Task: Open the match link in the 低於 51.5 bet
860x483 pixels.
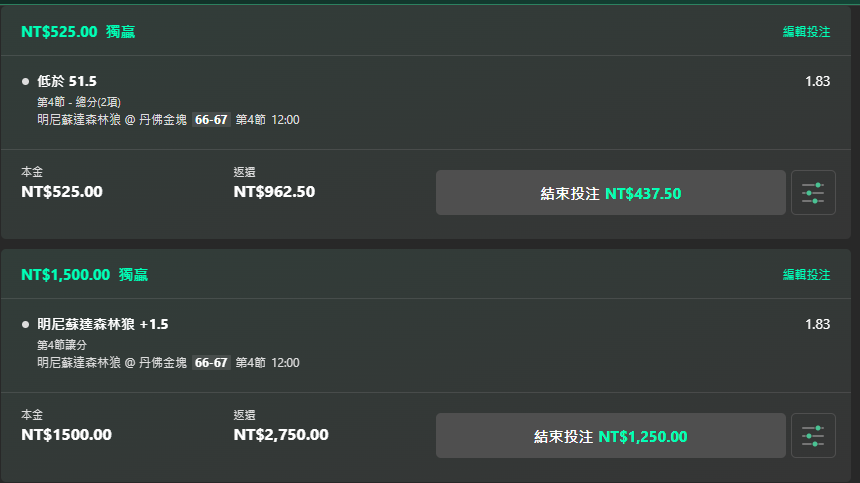Action: coord(112,120)
